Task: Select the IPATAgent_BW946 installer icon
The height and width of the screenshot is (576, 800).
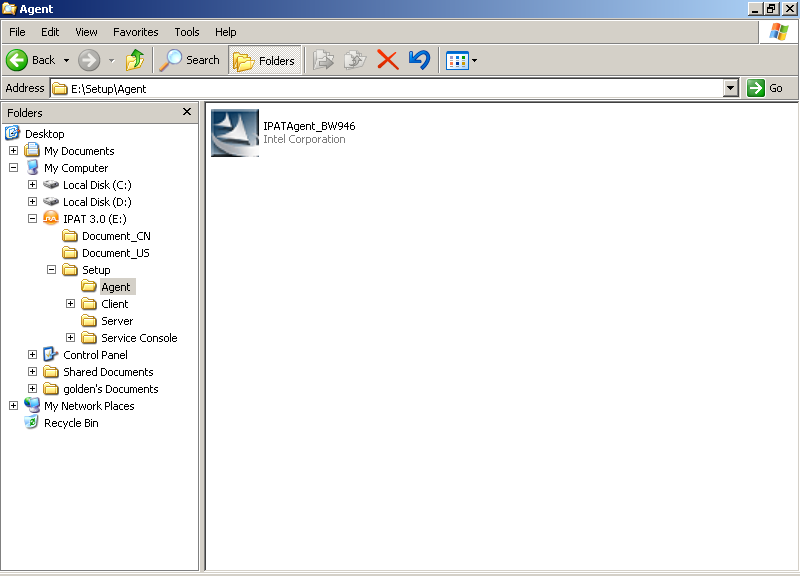Action: pos(235,133)
